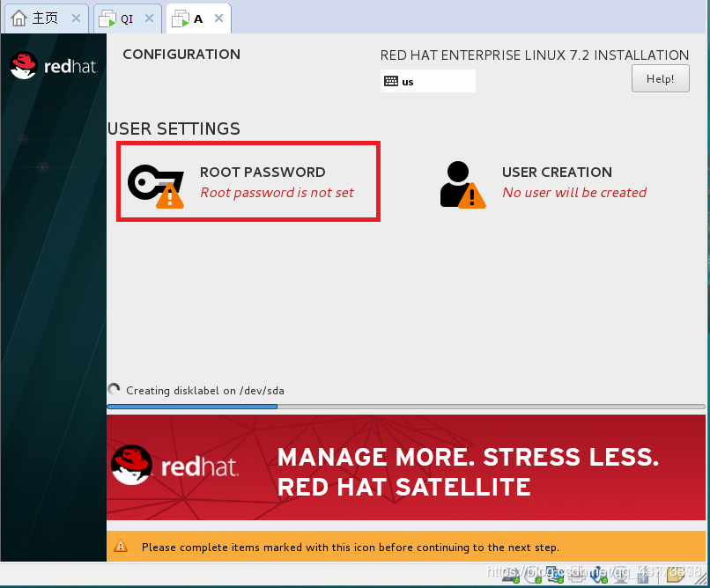The image size is (710, 588).
Task: Click the keyboard icon beside us layout
Action: coord(391,81)
